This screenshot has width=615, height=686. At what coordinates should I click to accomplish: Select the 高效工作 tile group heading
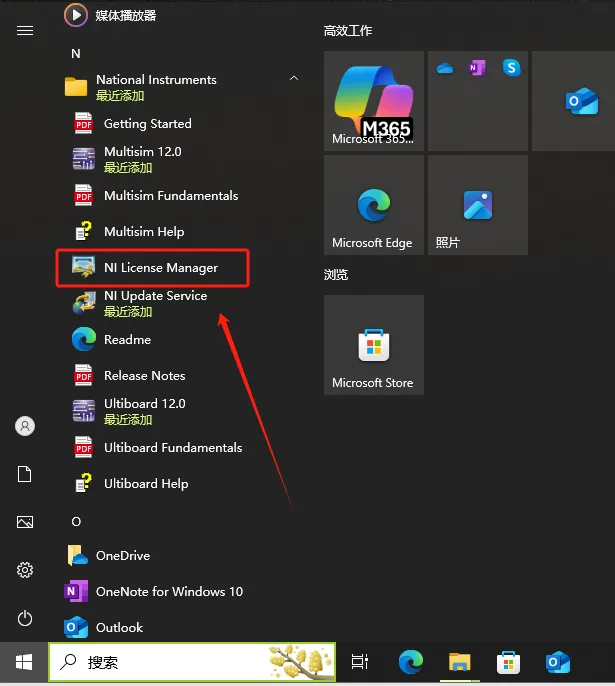point(348,31)
